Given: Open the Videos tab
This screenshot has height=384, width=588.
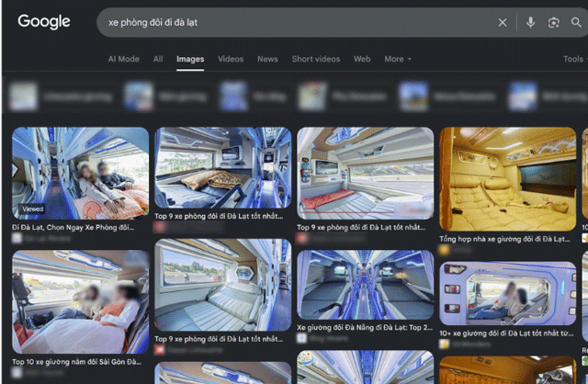Looking at the screenshot, I should coord(231,59).
